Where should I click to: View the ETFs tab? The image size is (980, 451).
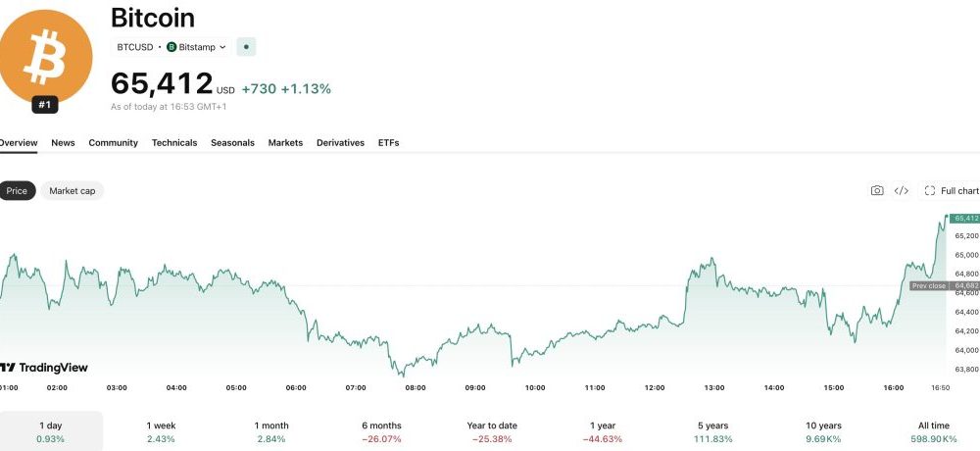[388, 142]
